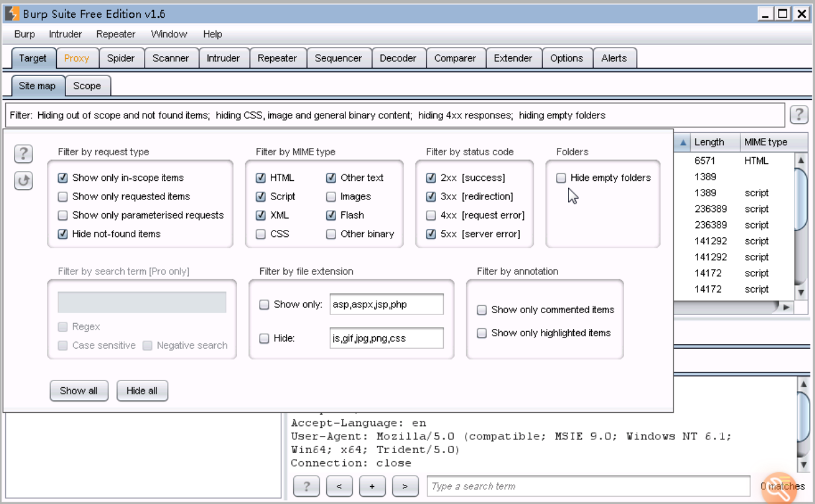The height and width of the screenshot is (504, 815).
Task: Switch to the Scanner tab
Action: coord(171,58)
